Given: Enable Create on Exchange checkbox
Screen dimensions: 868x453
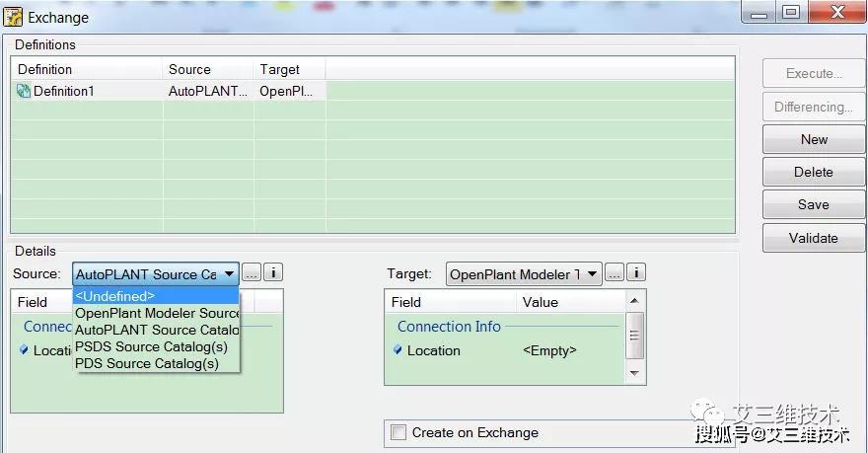Looking at the screenshot, I should (x=398, y=432).
